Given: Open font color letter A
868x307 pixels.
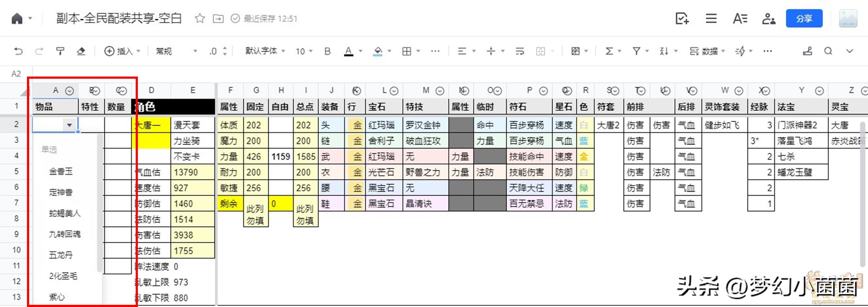Looking at the screenshot, I should point(348,51).
